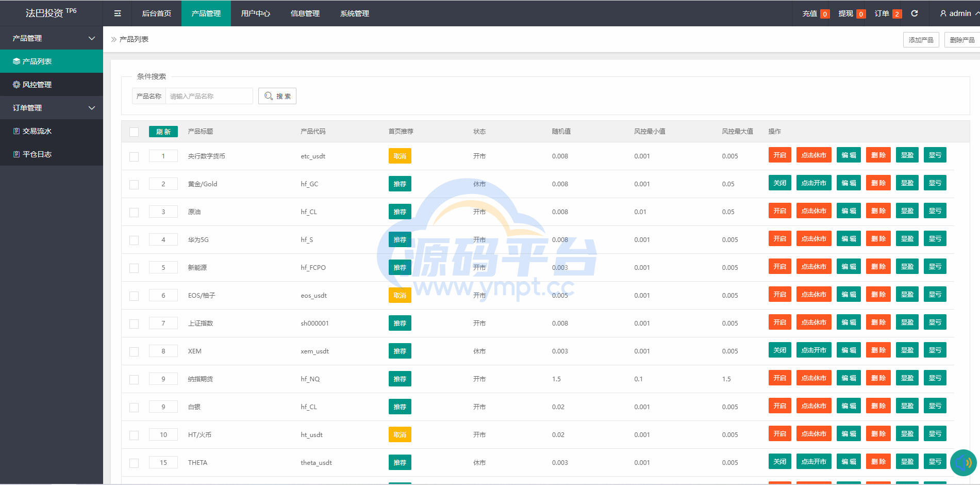Click 点击开市 for XEM row
Image resolution: width=980 pixels, height=485 pixels.
click(814, 350)
